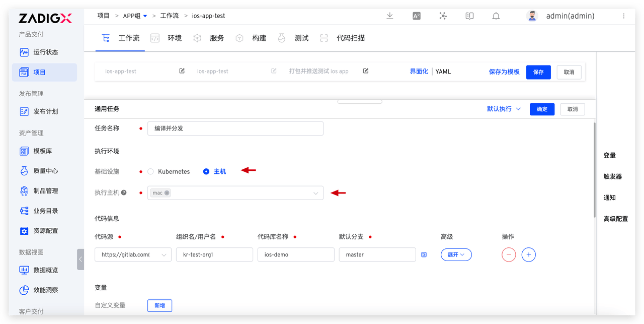Click the blue 保存 button
644x324 pixels.
click(538, 72)
